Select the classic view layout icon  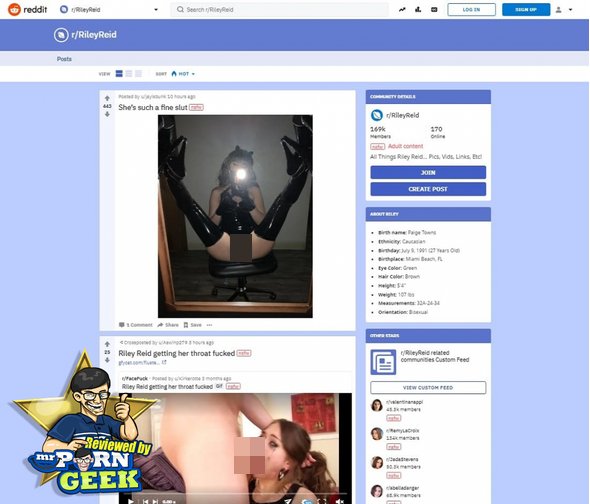click(x=129, y=73)
